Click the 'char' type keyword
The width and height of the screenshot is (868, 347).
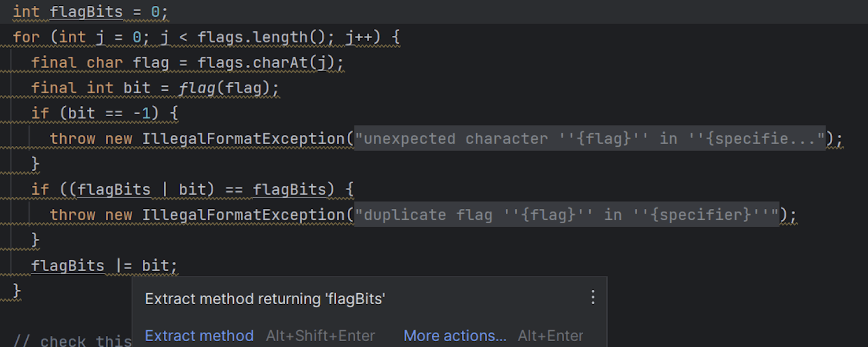105,62
